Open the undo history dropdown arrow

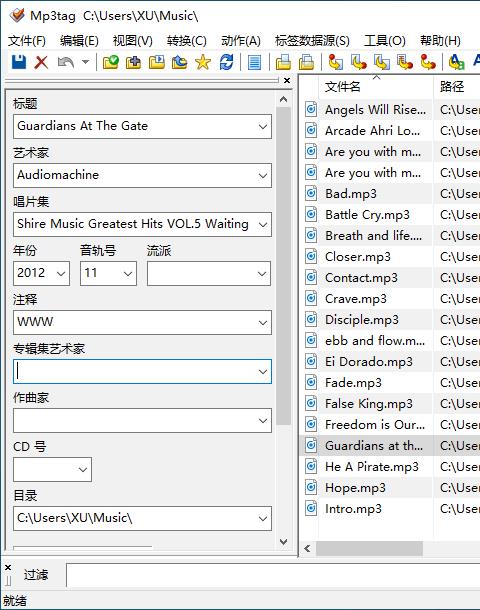click(85, 62)
